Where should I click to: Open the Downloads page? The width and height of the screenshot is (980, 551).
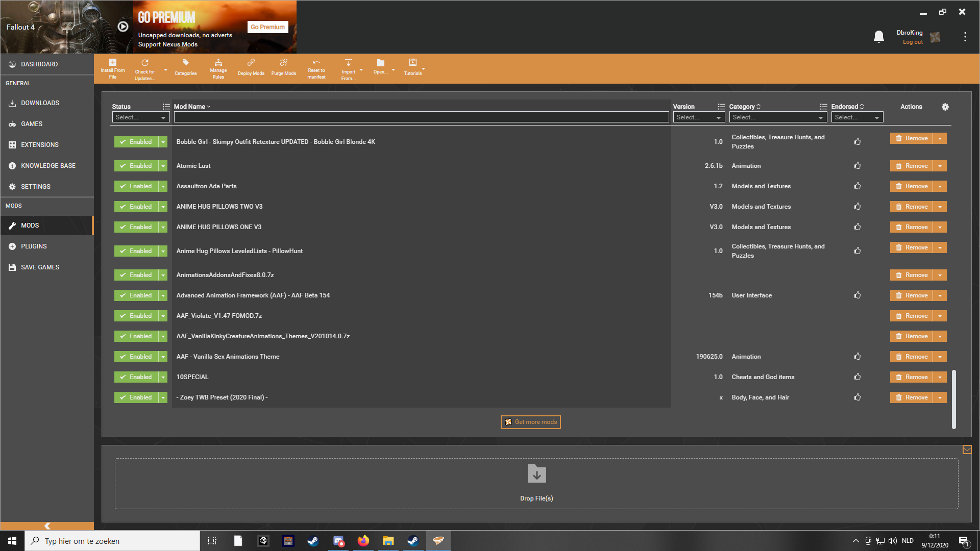(47, 103)
